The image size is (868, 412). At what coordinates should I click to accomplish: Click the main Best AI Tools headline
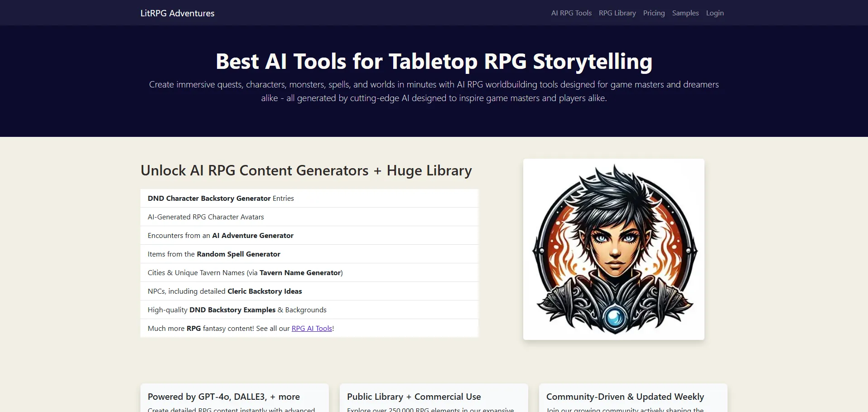(x=434, y=62)
